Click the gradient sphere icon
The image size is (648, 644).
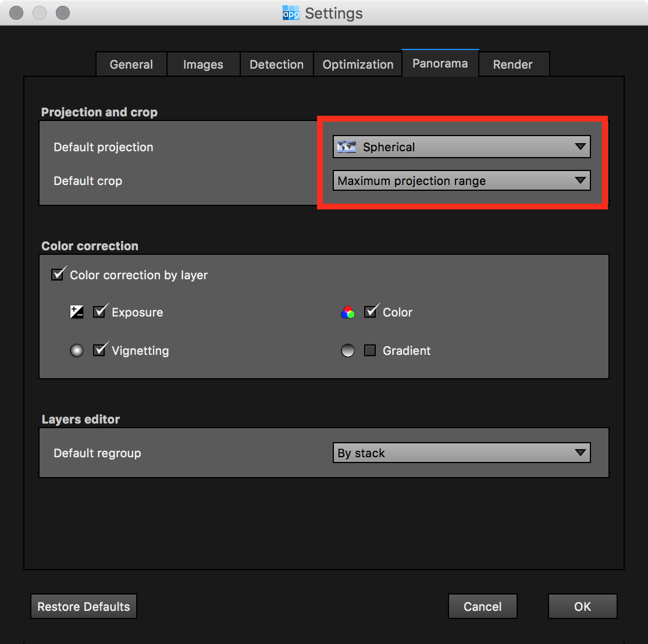click(x=348, y=351)
